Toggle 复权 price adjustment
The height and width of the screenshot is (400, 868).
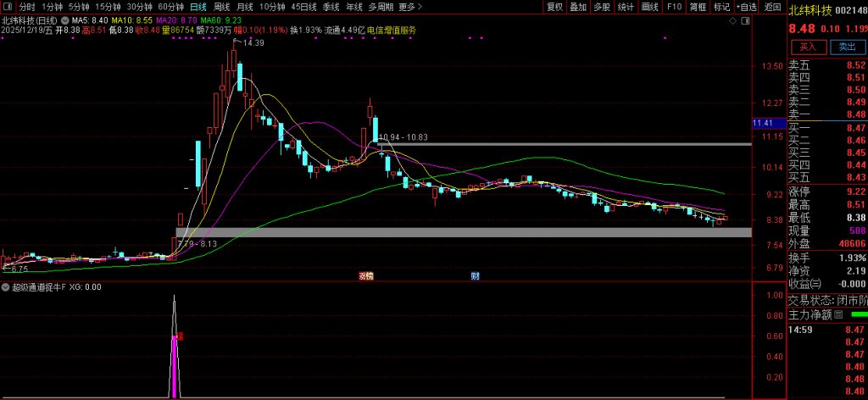(554, 7)
